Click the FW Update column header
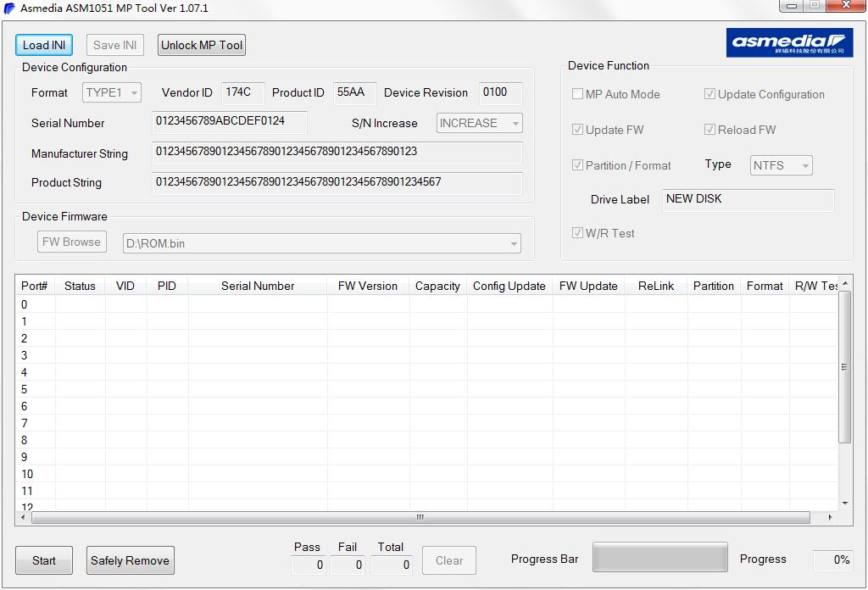868x590 pixels. click(x=588, y=287)
